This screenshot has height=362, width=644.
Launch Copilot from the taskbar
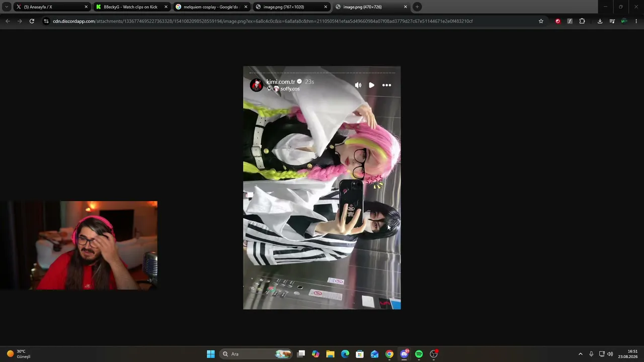pos(315,354)
